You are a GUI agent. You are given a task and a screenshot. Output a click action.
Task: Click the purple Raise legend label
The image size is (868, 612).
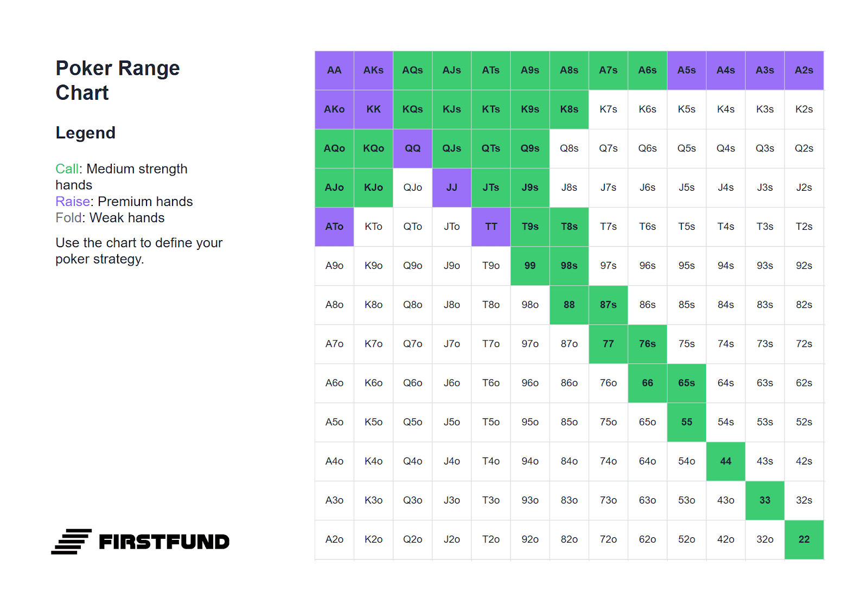[73, 202]
